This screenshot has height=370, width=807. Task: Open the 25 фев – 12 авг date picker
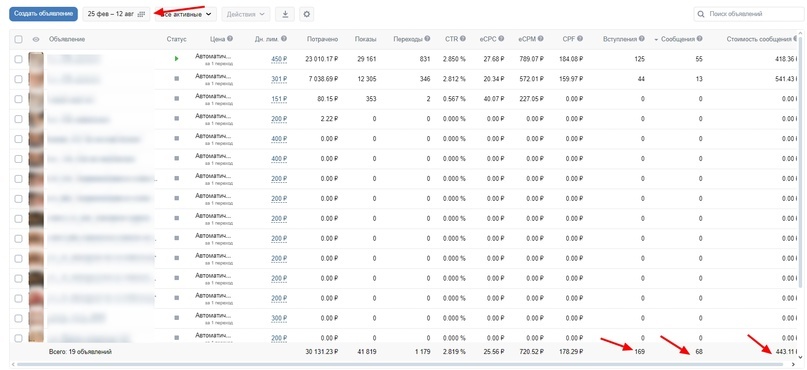pos(116,14)
